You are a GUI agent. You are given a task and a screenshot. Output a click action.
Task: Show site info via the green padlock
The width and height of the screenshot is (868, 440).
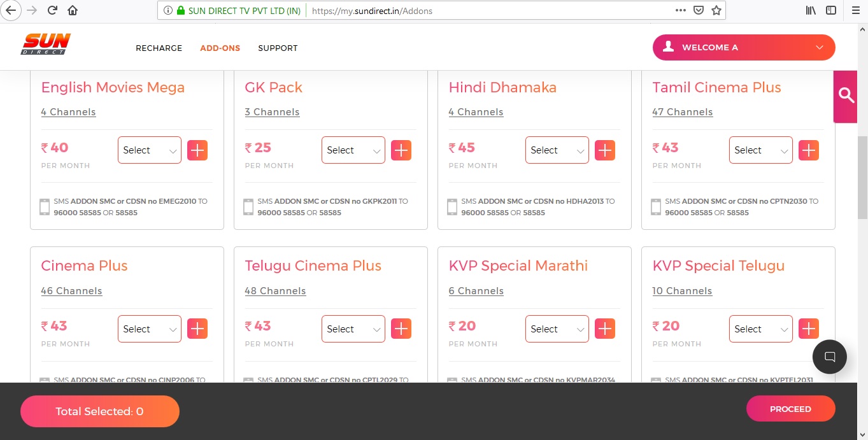click(x=181, y=10)
